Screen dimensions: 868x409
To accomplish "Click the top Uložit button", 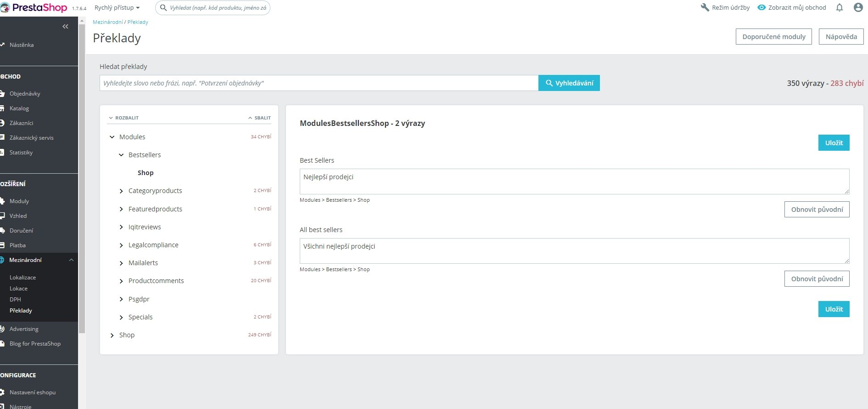I will [834, 143].
